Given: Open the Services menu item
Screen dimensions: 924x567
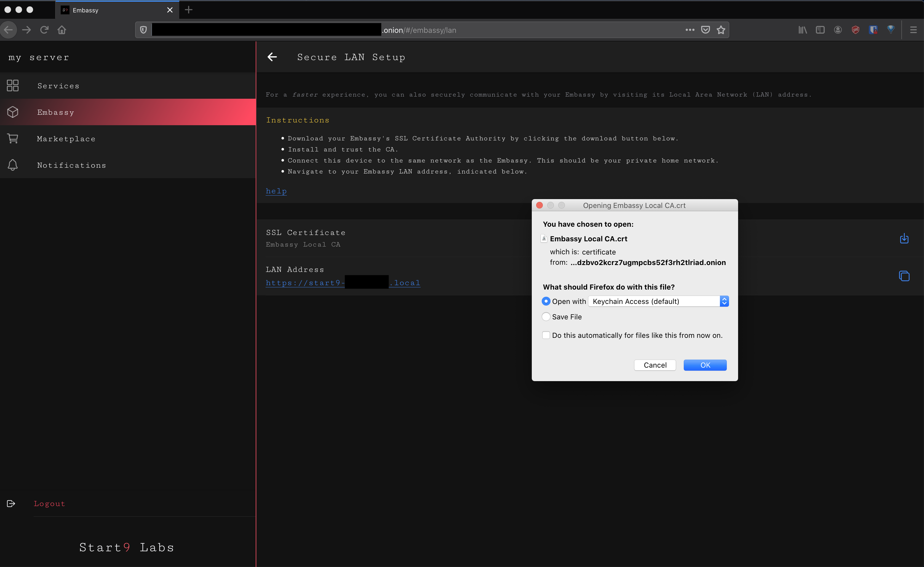Looking at the screenshot, I should tap(58, 86).
